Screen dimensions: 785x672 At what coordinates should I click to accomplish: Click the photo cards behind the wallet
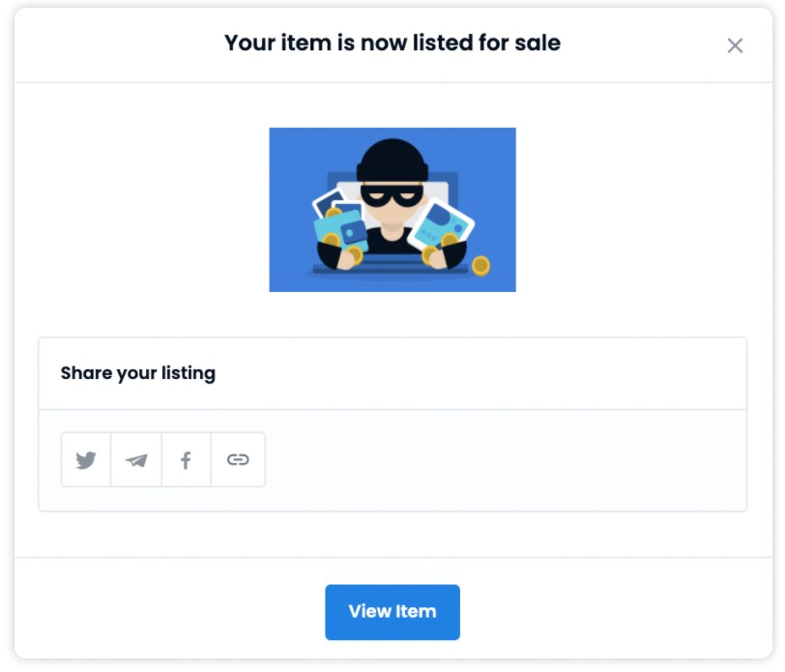tap(333, 203)
